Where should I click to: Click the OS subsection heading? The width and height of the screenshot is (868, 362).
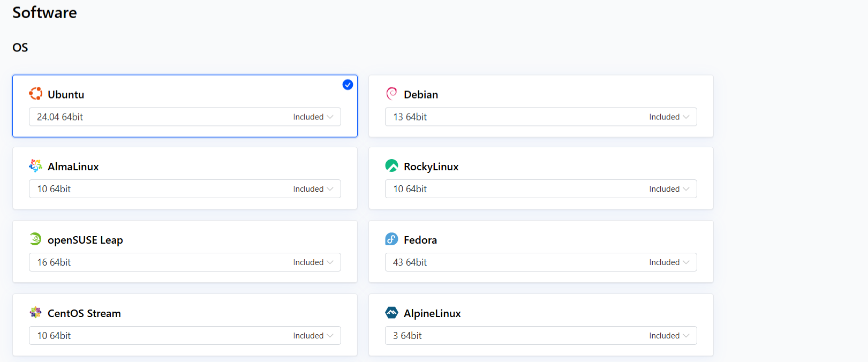(20, 47)
